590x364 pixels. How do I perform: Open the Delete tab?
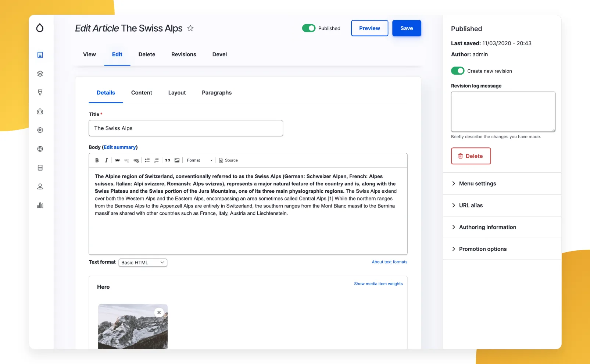tap(147, 54)
